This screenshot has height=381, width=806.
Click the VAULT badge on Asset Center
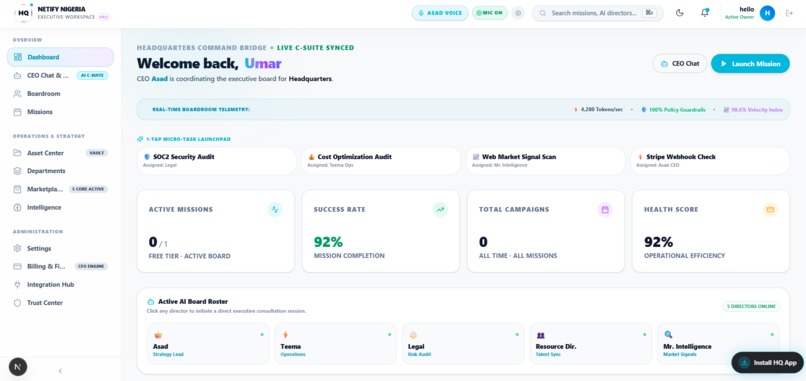pyautogui.click(x=96, y=153)
